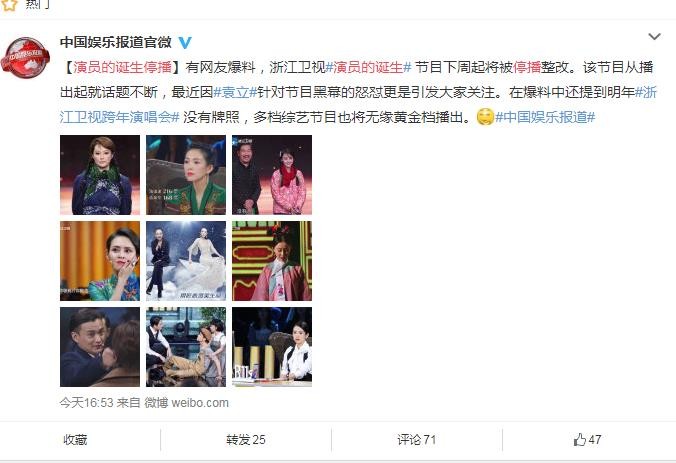676x463 pixels.
Task: Click the star icon beside 热门
Action: point(9,4)
